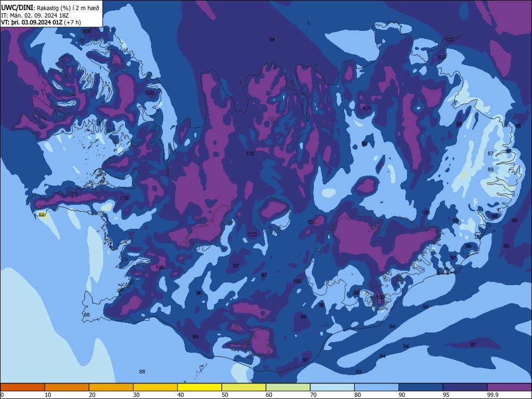Select the 30–40 golden legend swatch
Image resolution: width=532 pixels, height=399 pixels.
click(x=155, y=387)
